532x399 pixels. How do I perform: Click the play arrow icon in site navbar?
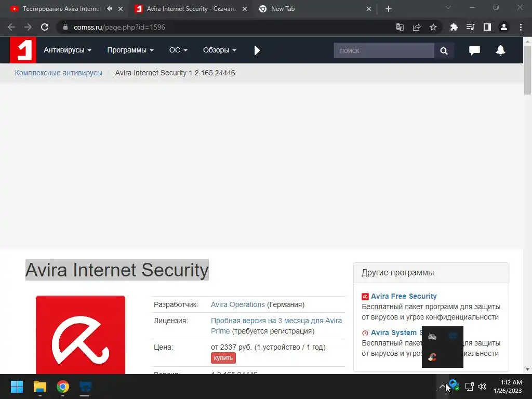point(257,50)
